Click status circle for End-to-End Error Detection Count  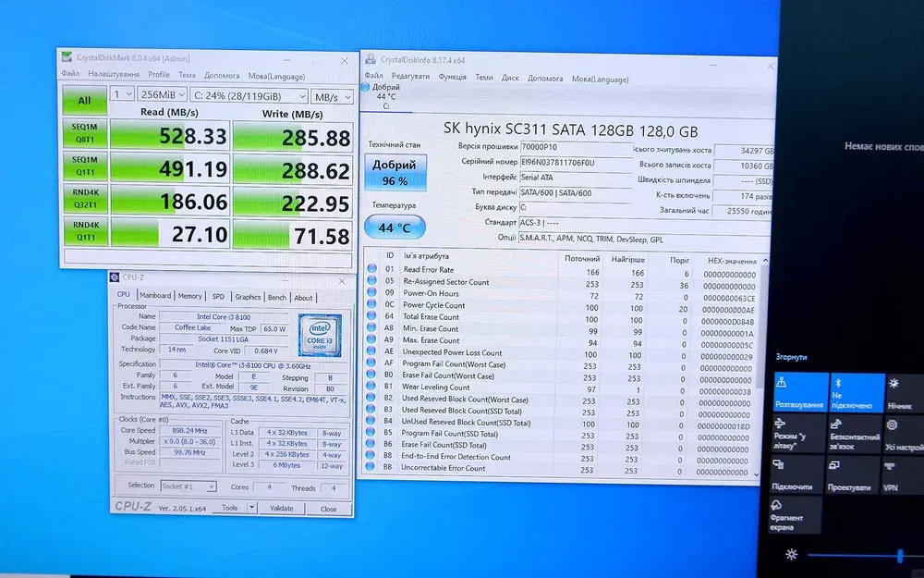371,455
